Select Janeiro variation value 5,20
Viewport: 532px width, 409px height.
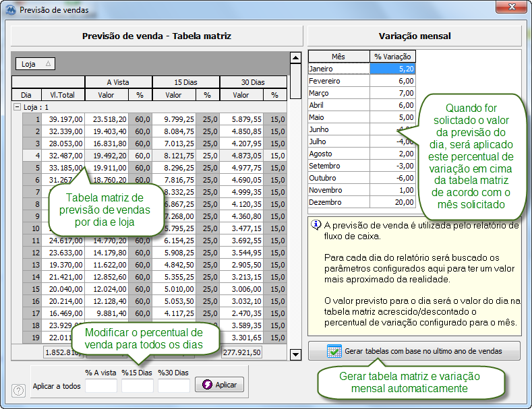[x=392, y=69]
